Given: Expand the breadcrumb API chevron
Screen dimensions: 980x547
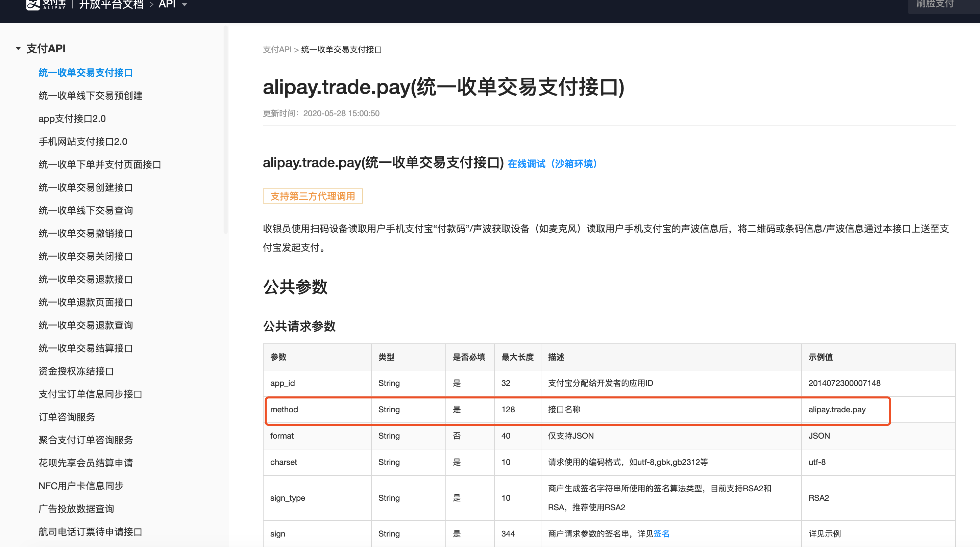Looking at the screenshot, I should pyautogui.click(x=185, y=5).
